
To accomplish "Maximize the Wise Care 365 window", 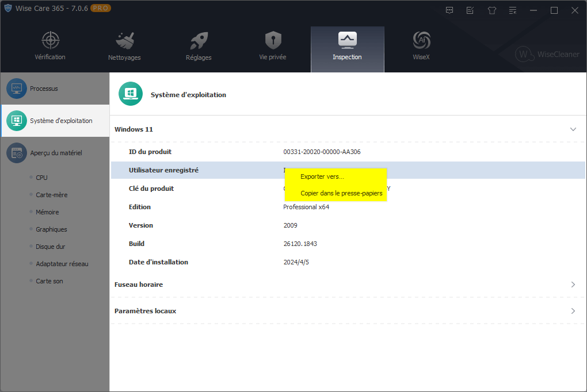I will 554,10.
